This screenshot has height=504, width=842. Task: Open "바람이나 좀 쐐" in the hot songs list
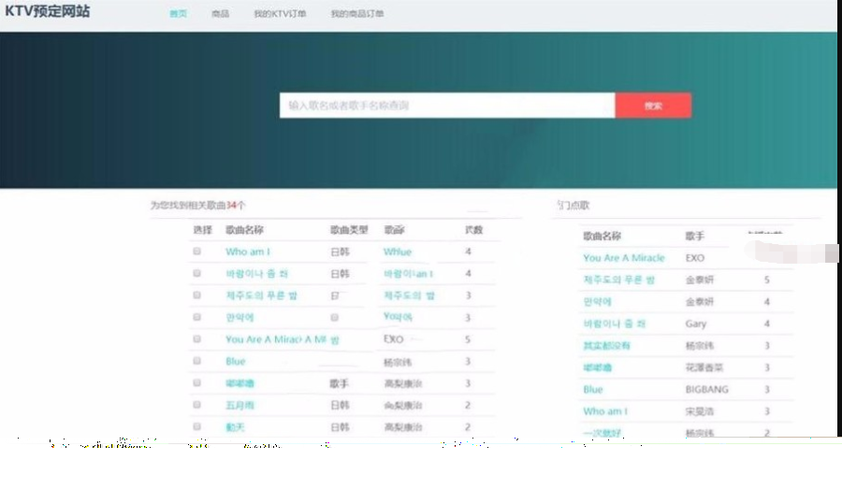click(x=615, y=324)
